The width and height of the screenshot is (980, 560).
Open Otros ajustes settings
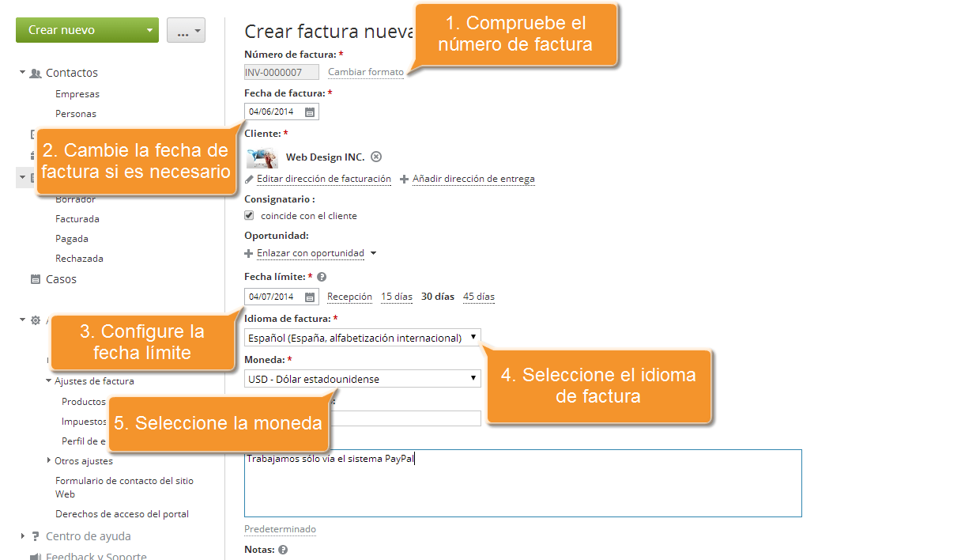[84, 461]
